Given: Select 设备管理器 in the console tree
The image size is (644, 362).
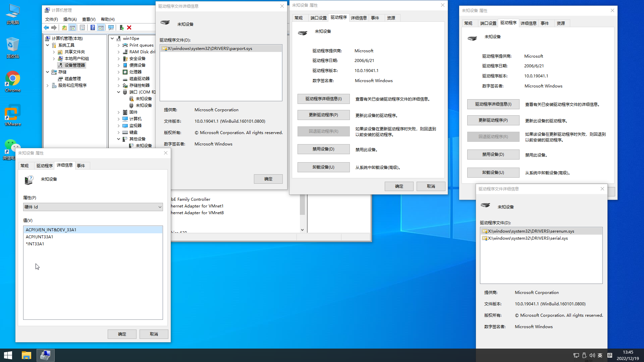Looking at the screenshot, I should pos(71,65).
